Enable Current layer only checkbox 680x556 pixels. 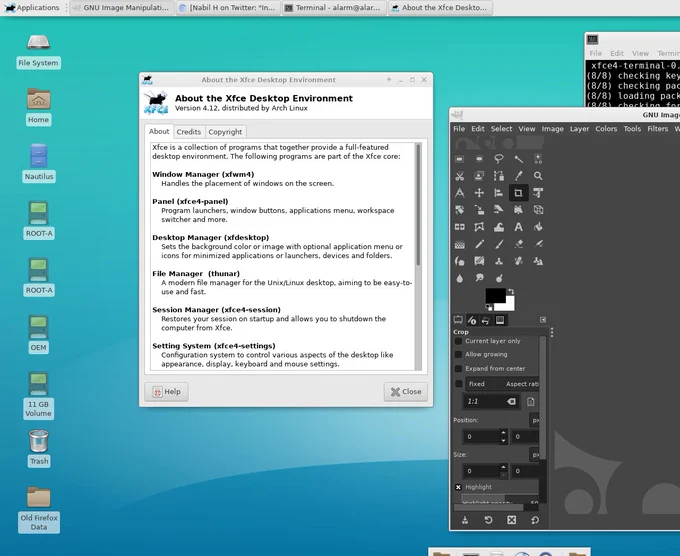[458, 341]
